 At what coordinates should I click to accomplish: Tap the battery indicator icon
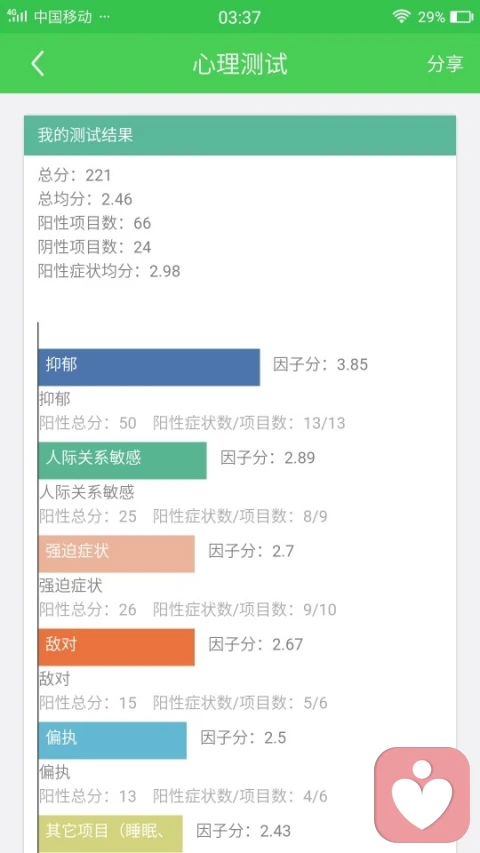(x=461, y=17)
